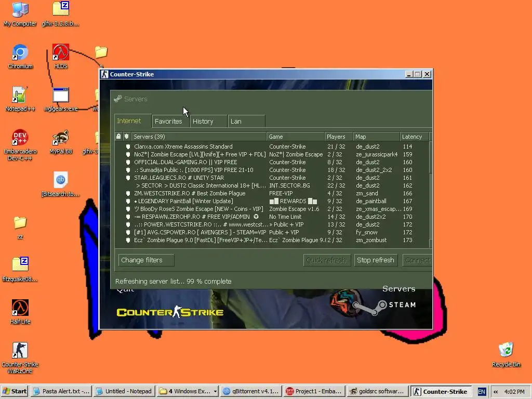Screen dimensions: 532x399
Task: Select the Clanxa.com Xtreme Assassins Standard server
Action: pyautogui.click(x=272, y=147)
